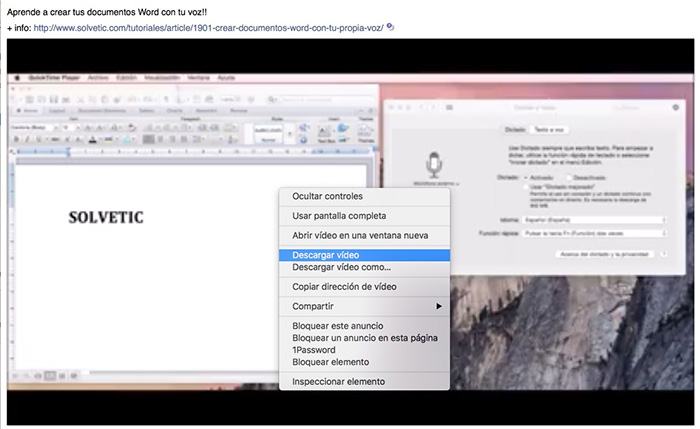The image size is (700, 429).
Task: Click the microphone icon in the dictation panel
Action: click(x=434, y=164)
